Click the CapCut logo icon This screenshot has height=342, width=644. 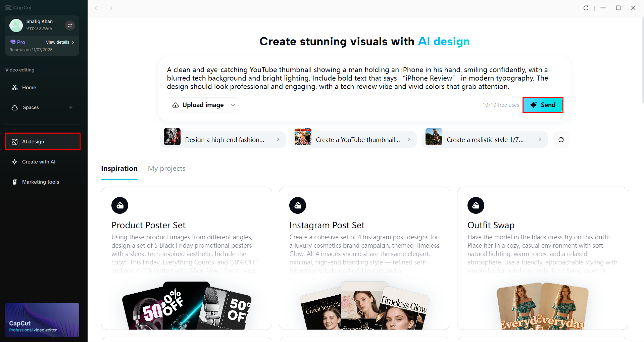pos(9,7)
